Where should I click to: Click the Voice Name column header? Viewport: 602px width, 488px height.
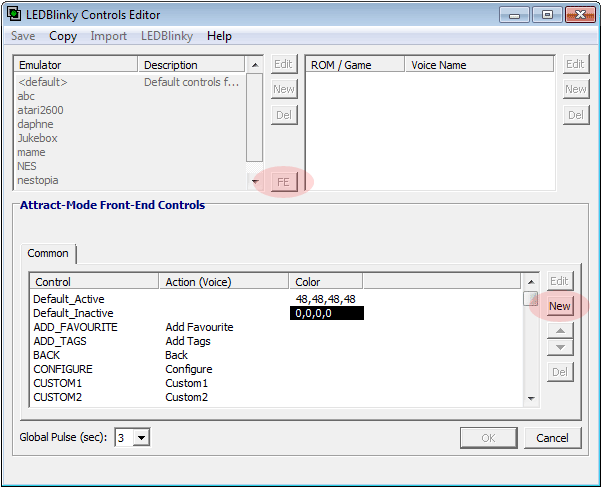(x=480, y=65)
